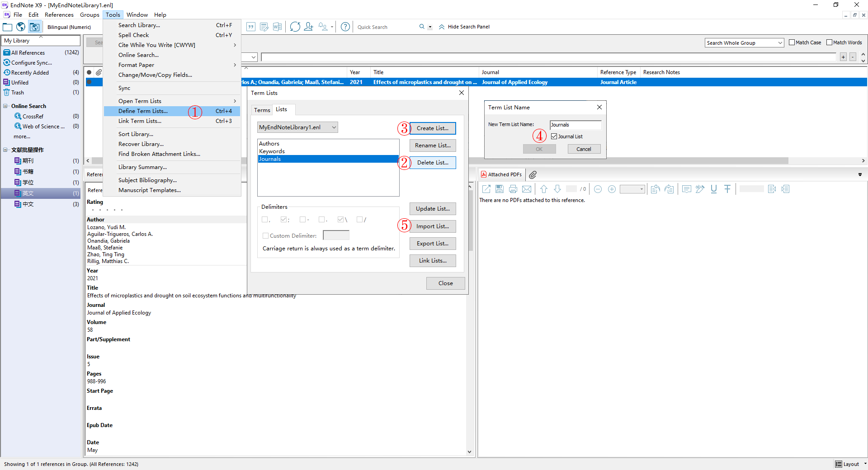The image size is (868, 470).
Task: Switch to Online Search mode globe icon
Action: 21,27
